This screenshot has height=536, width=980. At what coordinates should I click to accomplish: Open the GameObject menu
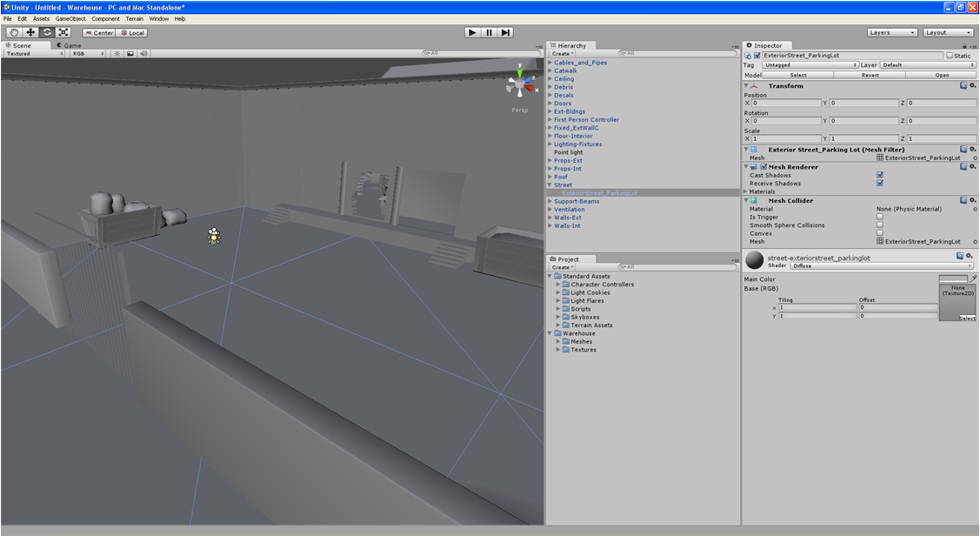(70, 18)
